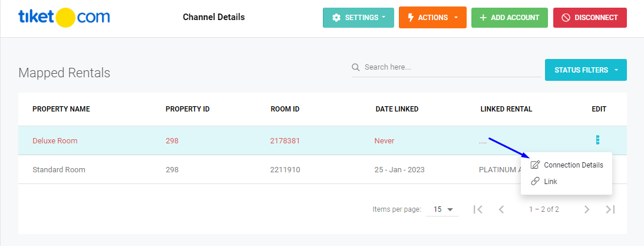Screen dimensions: 644x246
Task: Change items per page selector
Action: [442, 209]
